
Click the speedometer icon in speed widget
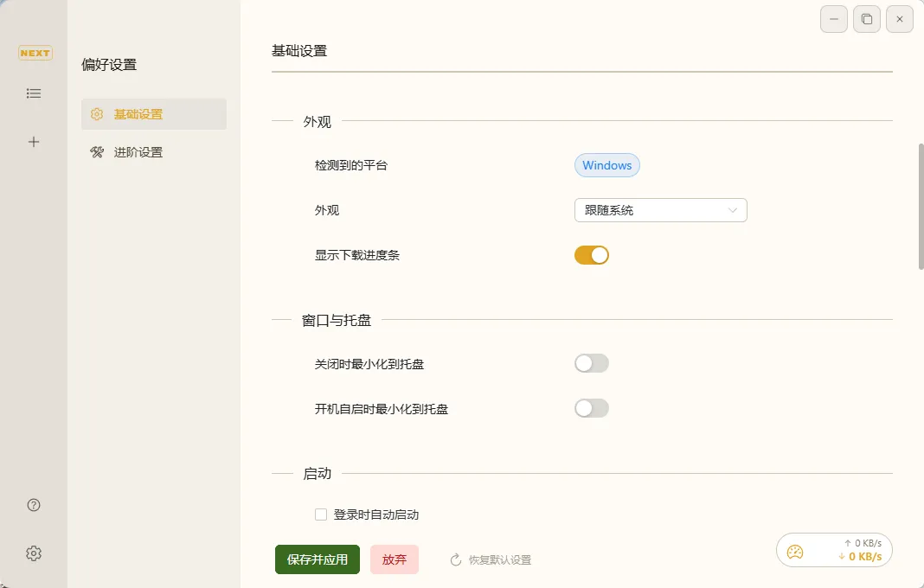[795, 552]
